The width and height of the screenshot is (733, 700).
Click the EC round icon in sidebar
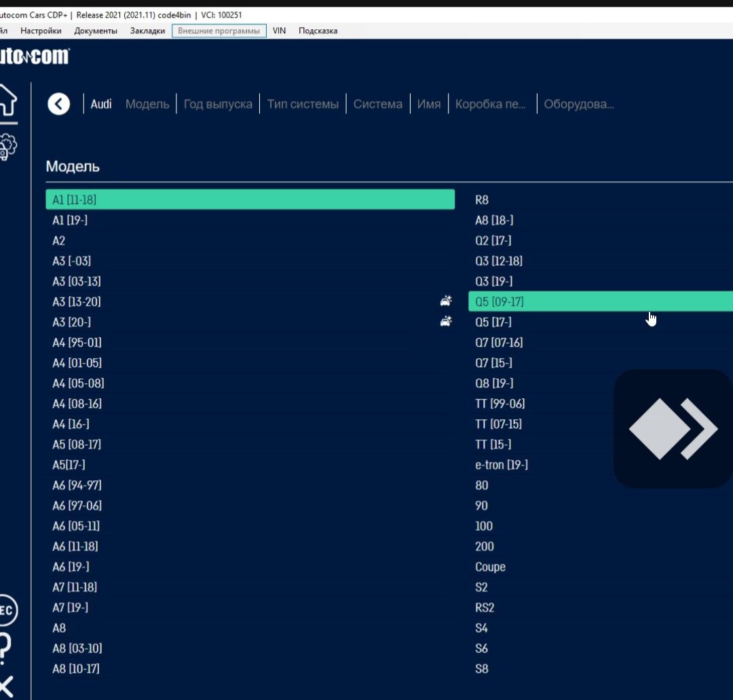click(x=7, y=610)
